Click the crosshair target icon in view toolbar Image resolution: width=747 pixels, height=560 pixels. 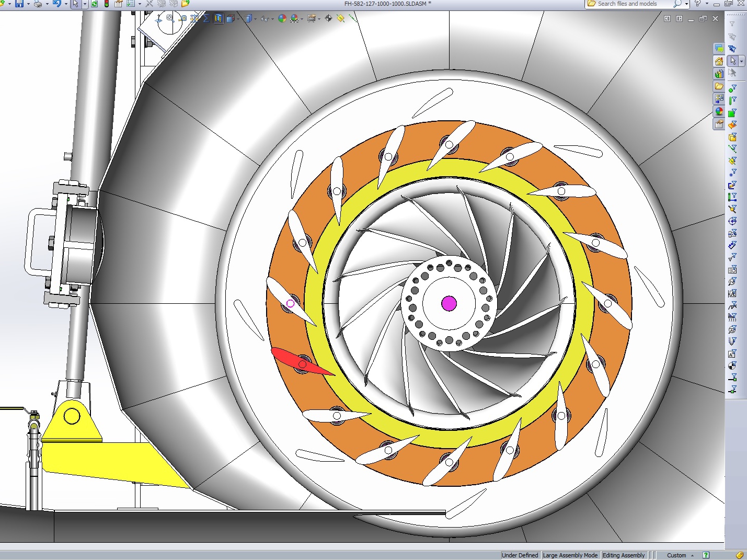(328, 18)
